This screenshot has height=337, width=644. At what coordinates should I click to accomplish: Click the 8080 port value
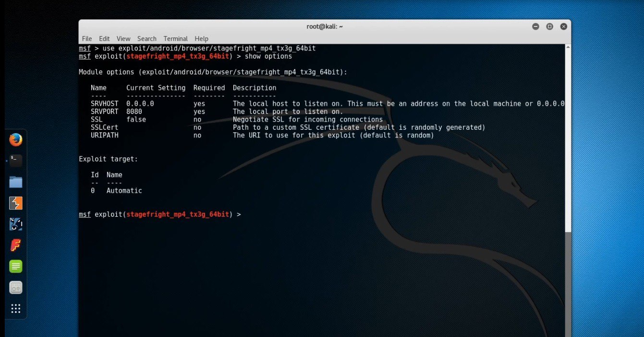pyautogui.click(x=134, y=112)
